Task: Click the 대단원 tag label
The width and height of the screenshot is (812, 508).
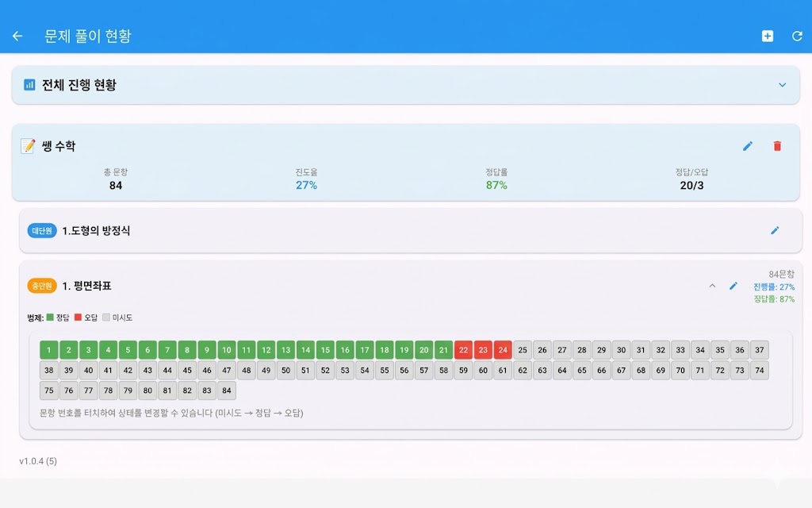Action: click(x=42, y=230)
